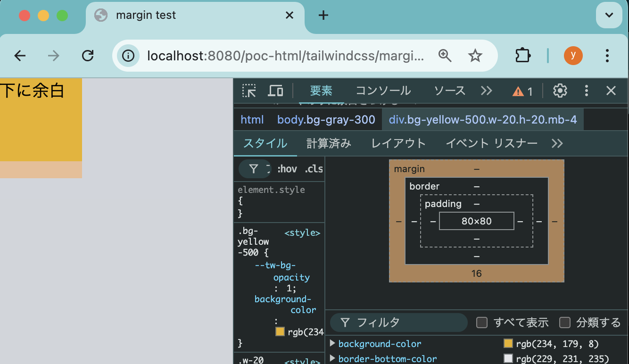Enable the 分類する checkbox
Screen dimensions: 629x364
564,323
